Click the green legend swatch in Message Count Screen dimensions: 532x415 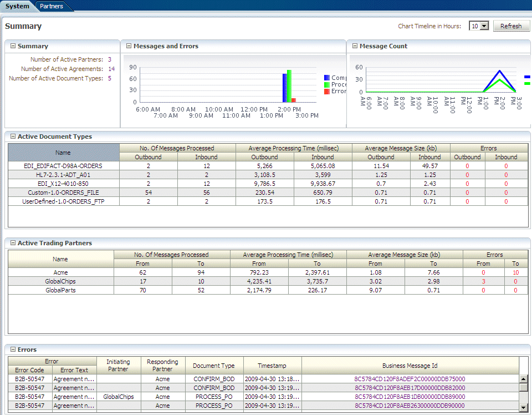tap(526, 84)
